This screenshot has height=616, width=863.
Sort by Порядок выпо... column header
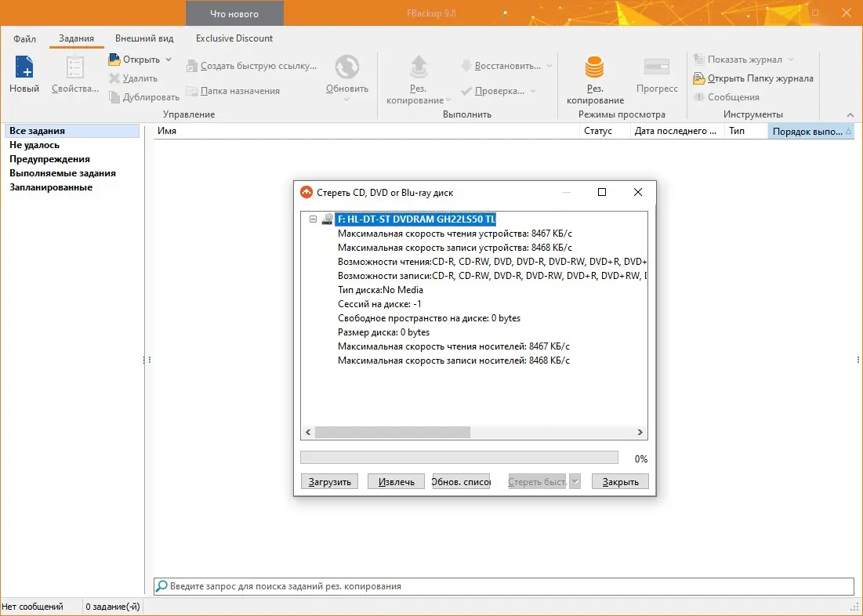[x=811, y=131]
